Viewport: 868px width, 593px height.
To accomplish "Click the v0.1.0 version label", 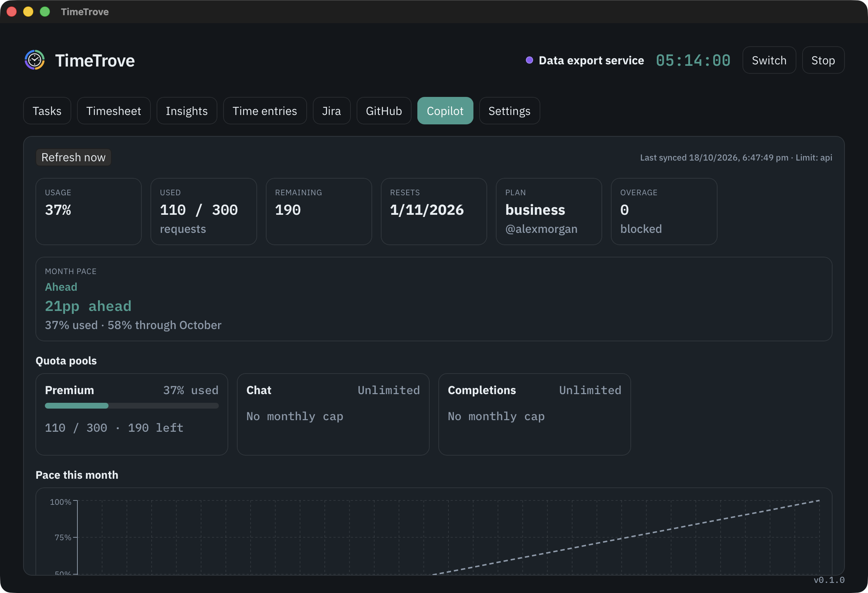I will click(x=829, y=580).
